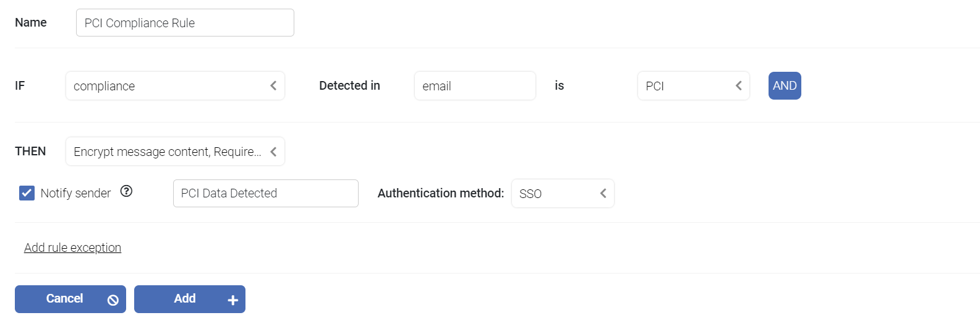The width and height of the screenshot is (980, 323).
Task: Click the chevron arrow in THEN action dropdown
Action: point(273,152)
